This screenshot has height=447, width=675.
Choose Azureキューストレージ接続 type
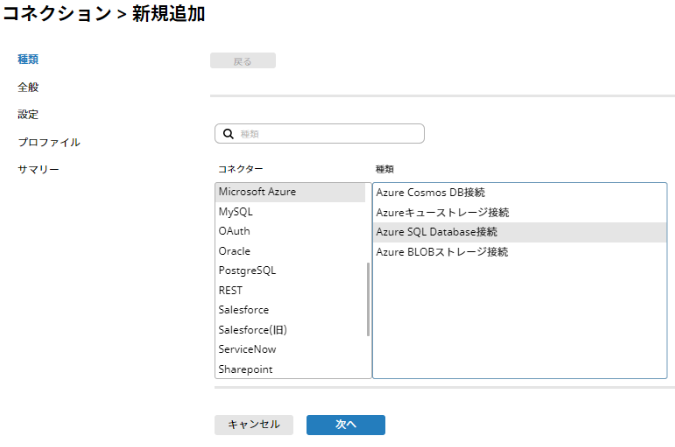click(x=520, y=212)
